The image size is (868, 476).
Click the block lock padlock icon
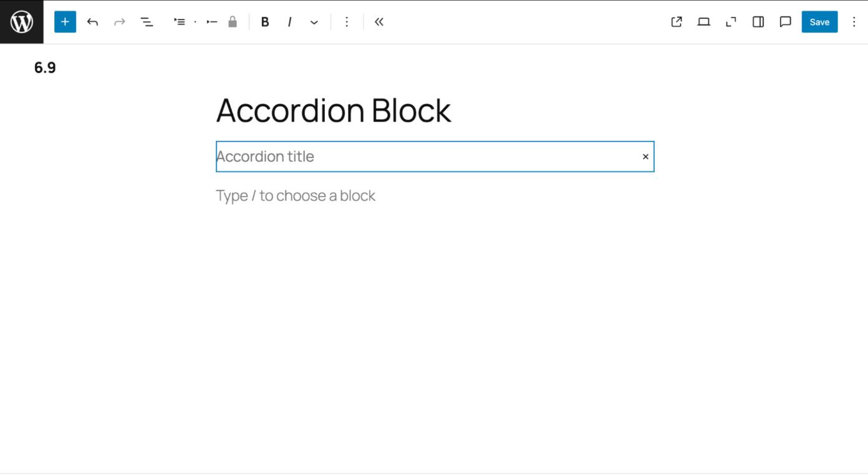point(233,22)
